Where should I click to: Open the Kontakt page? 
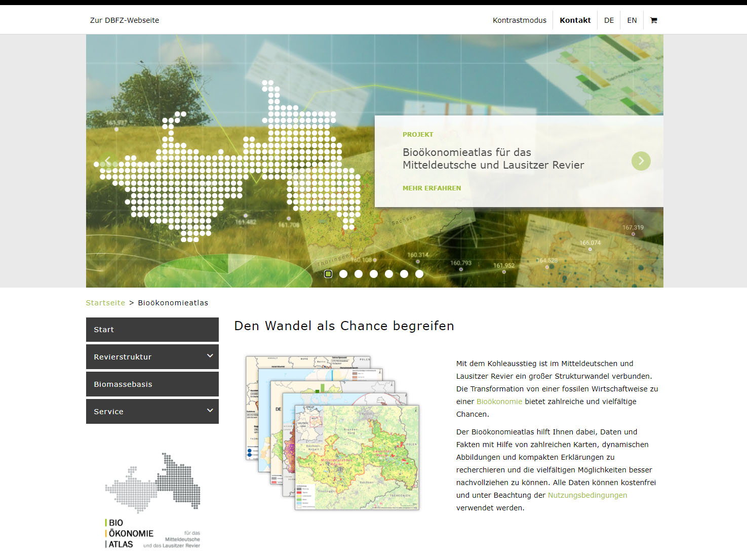click(575, 20)
